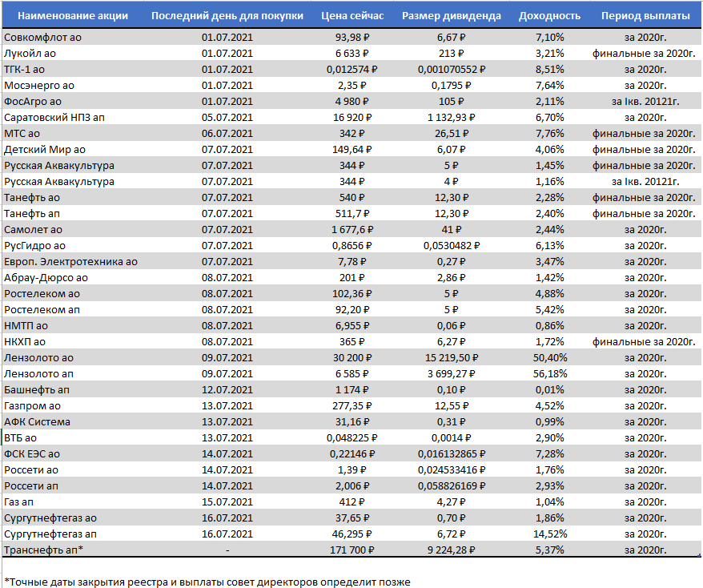Select the 'Газ ап' cell

tap(18, 502)
